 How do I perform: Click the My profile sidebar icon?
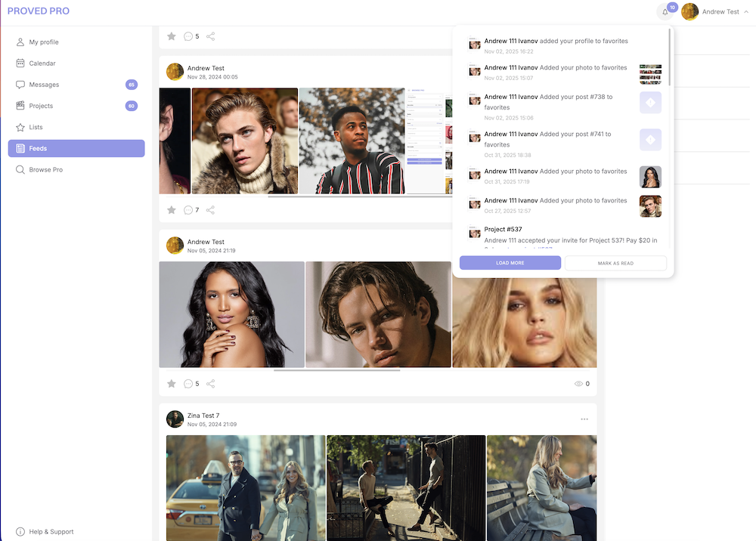tap(20, 42)
